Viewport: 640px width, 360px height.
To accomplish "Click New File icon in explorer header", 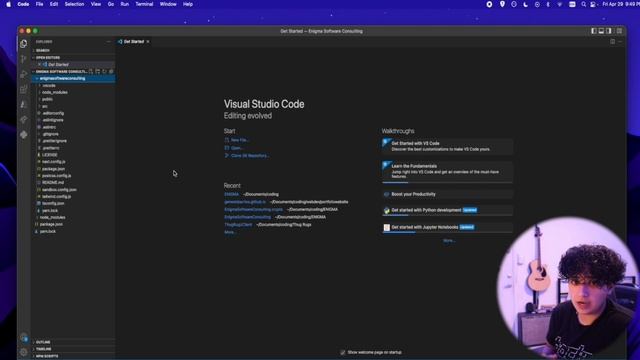I will click(x=91, y=71).
